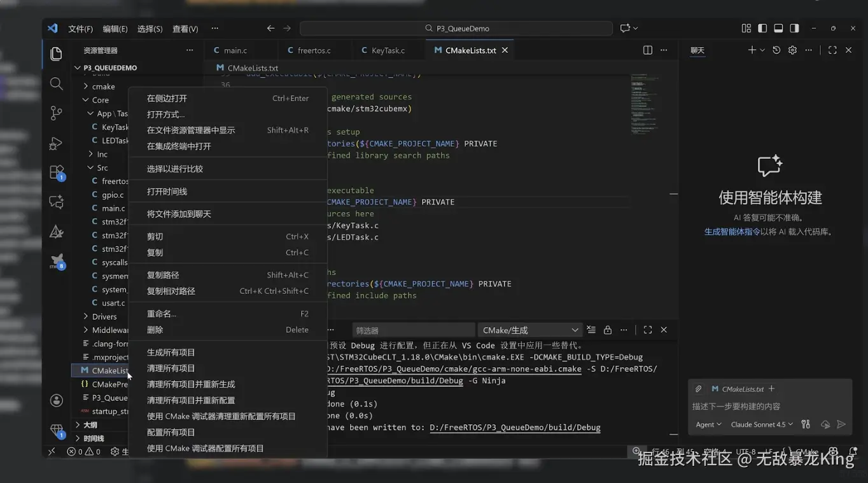This screenshot has width=868, height=483.
Task: Click the output filter 筛选器 field
Action: pyautogui.click(x=413, y=330)
